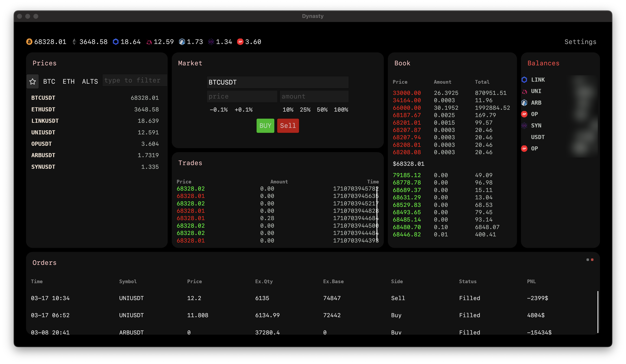Open Settings in the top right
Screen dimensions: 626x364
(x=580, y=42)
